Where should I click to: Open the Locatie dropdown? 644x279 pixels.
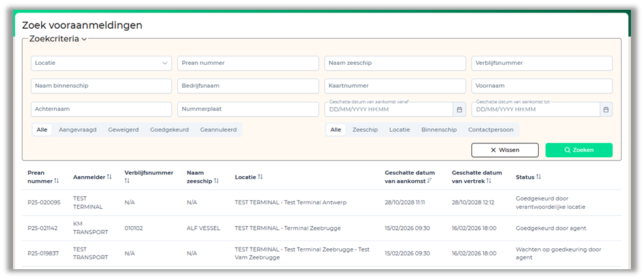101,63
